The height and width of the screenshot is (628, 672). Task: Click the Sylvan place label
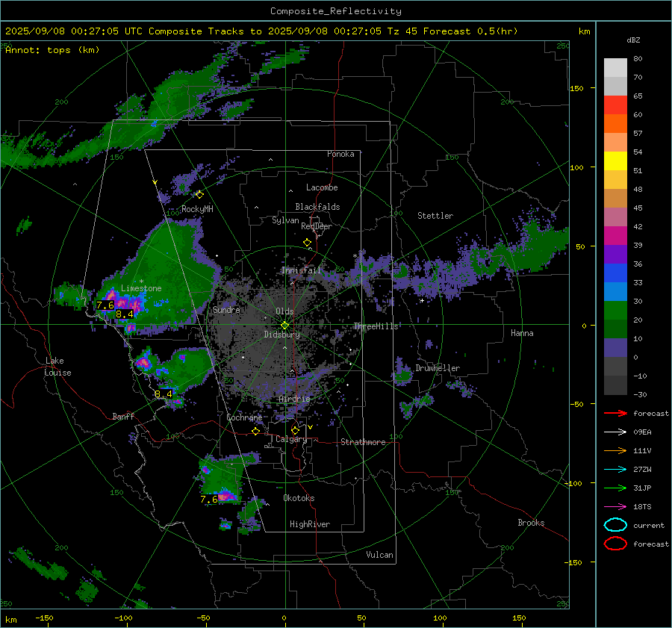point(285,220)
